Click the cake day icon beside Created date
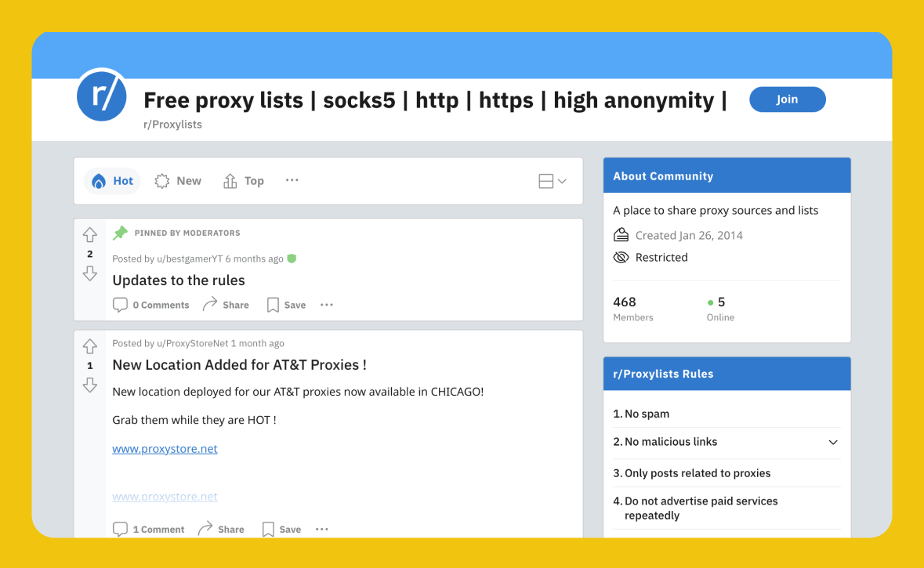This screenshot has width=924, height=568. point(621,234)
